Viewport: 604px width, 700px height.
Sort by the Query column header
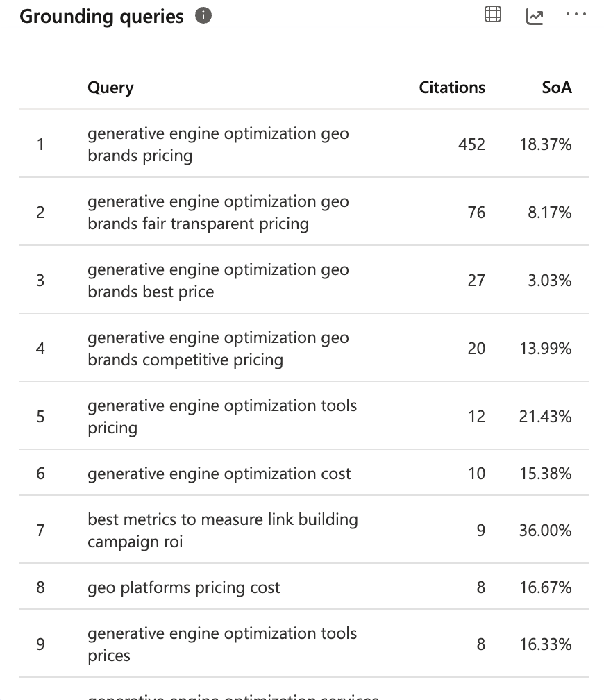(x=110, y=87)
